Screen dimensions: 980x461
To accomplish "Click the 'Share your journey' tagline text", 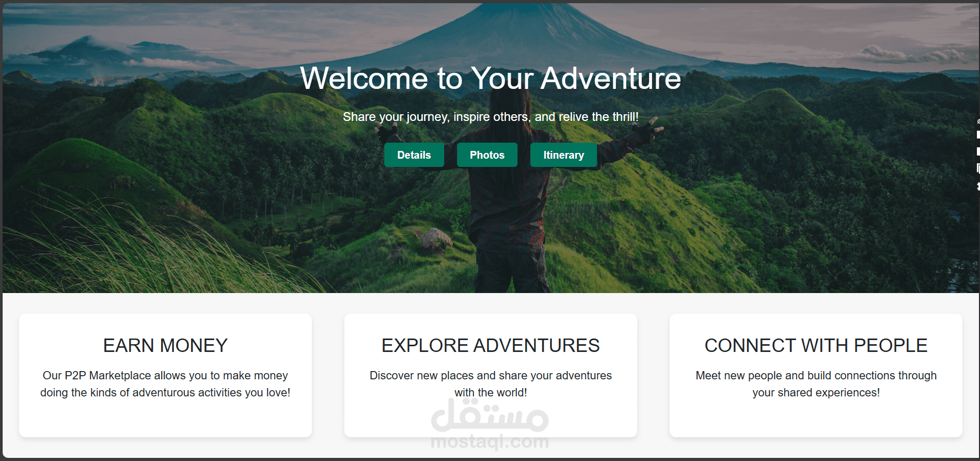I will [491, 117].
